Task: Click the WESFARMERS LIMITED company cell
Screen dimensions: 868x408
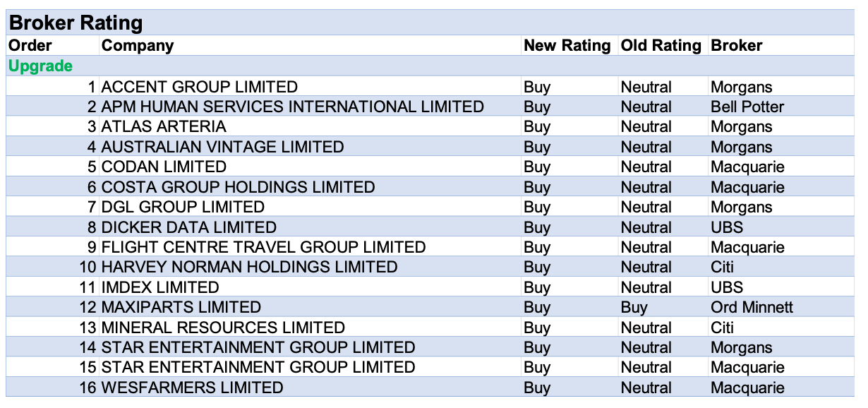Action: coord(193,388)
